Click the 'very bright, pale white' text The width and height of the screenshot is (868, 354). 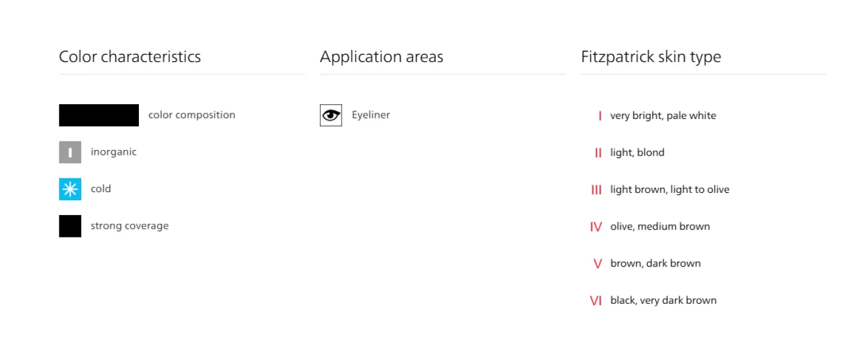pos(663,116)
